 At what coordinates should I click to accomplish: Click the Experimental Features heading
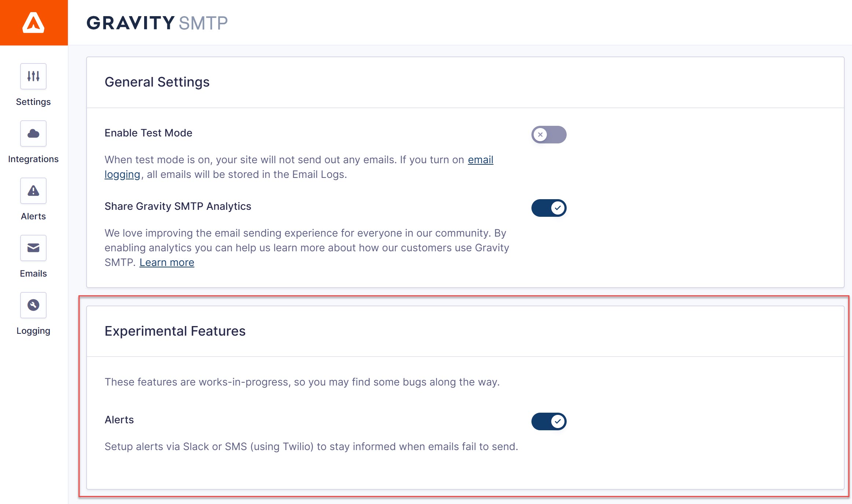point(175,331)
